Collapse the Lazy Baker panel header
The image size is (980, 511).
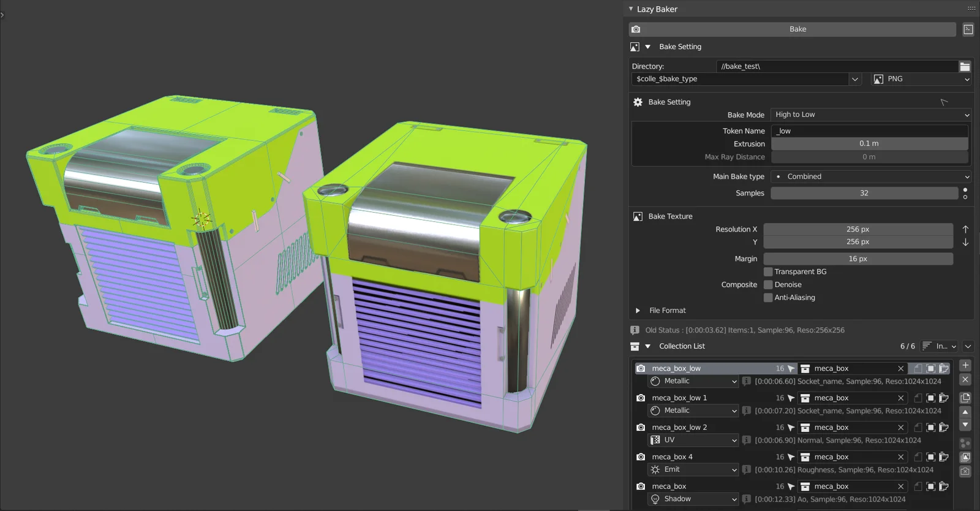(631, 9)
